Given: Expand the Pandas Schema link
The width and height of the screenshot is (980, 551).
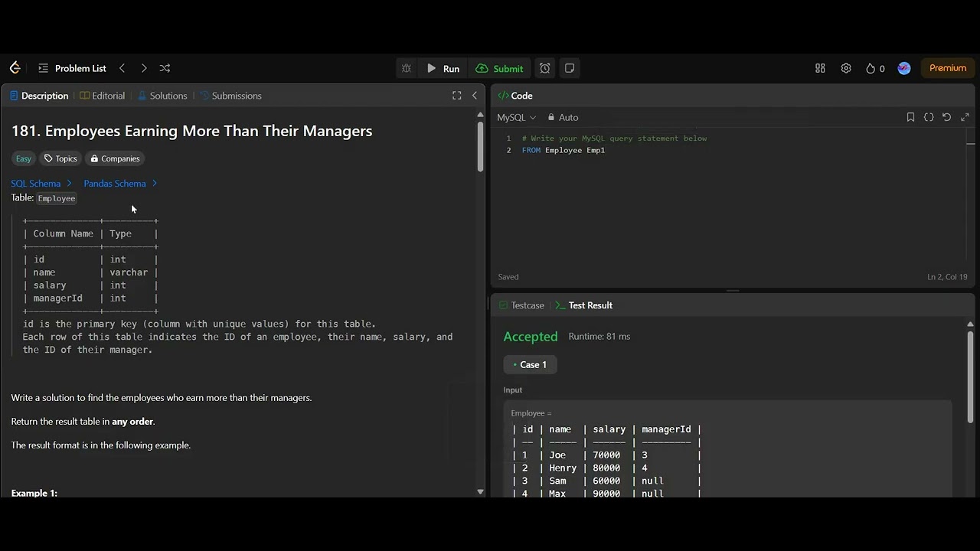Looking at the screenshot, I should click(x=120, y=184).
